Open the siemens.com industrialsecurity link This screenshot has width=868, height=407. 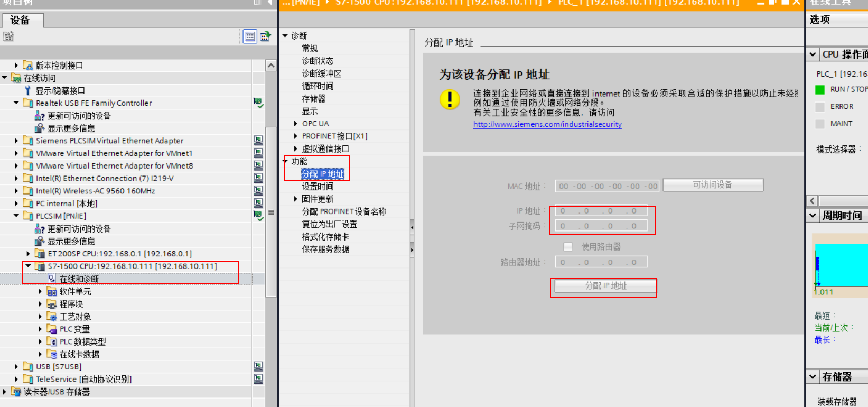[547, 124]
